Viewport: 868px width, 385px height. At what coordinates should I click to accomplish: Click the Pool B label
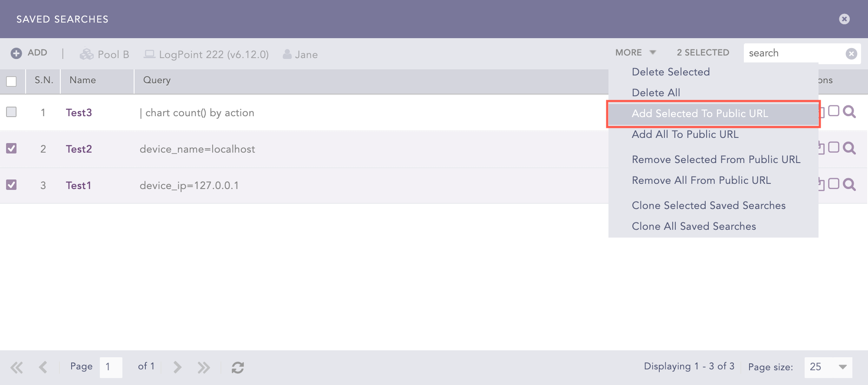pyautogui.click(x=113, y=55)
